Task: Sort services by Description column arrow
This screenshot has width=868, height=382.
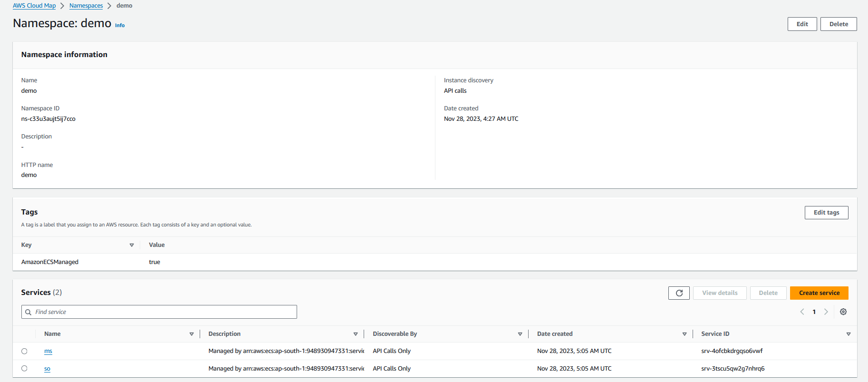Action: [x=356, y=334]
